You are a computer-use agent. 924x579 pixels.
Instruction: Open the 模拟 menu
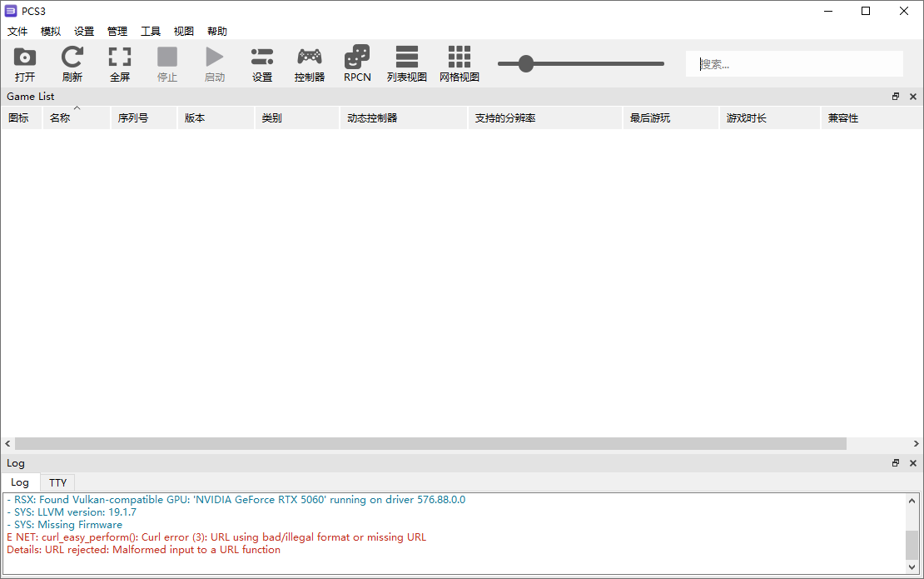click(x=50, y=31)
